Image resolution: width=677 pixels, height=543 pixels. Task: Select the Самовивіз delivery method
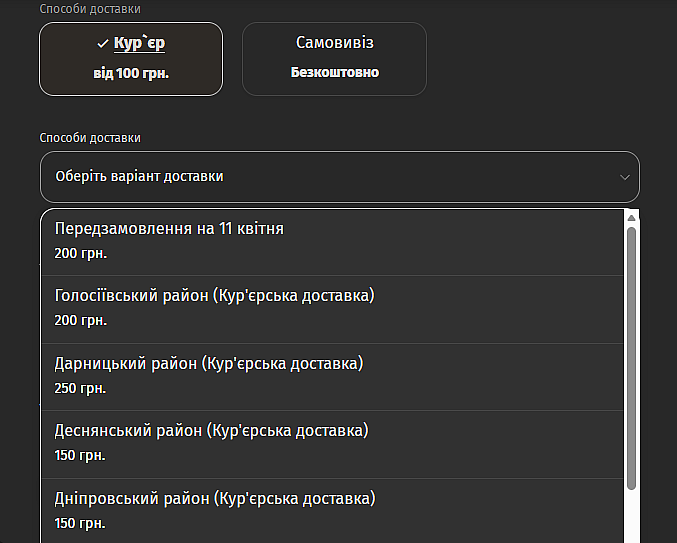click(x=334, y=58)
